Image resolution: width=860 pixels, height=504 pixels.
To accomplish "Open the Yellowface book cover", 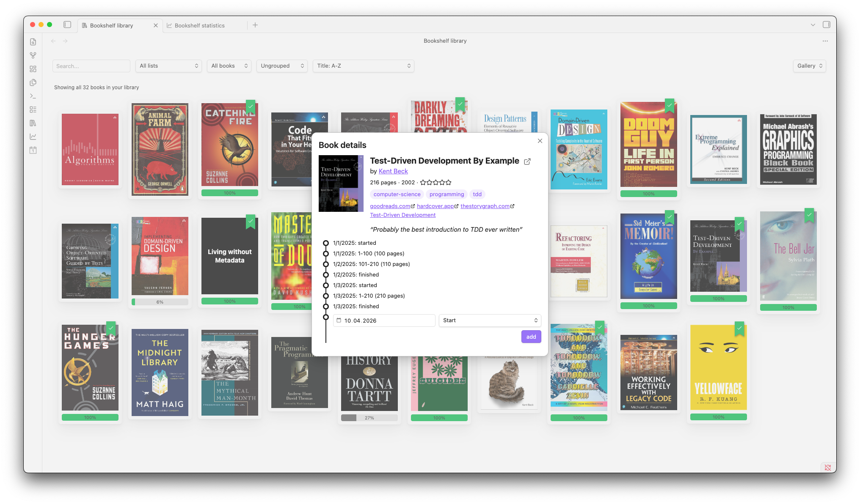I will coord(719,367).
